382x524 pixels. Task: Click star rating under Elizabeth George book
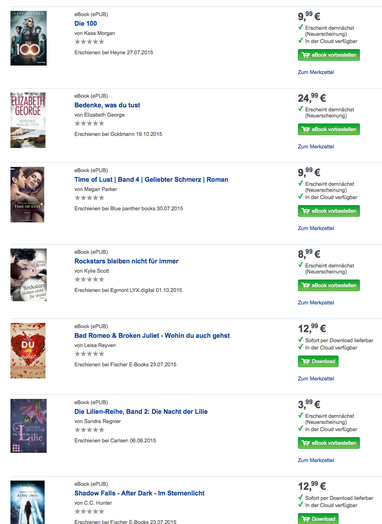tap(89, 123)
